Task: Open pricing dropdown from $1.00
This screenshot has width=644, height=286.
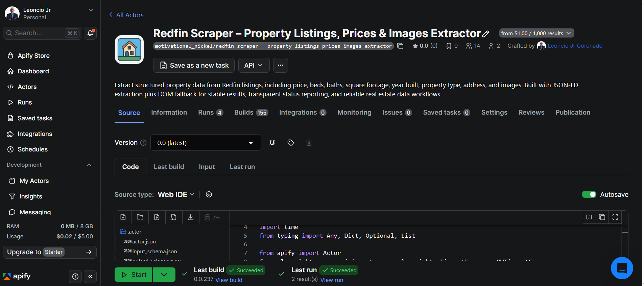Action: pyautogui.click(x=536, y=33)
